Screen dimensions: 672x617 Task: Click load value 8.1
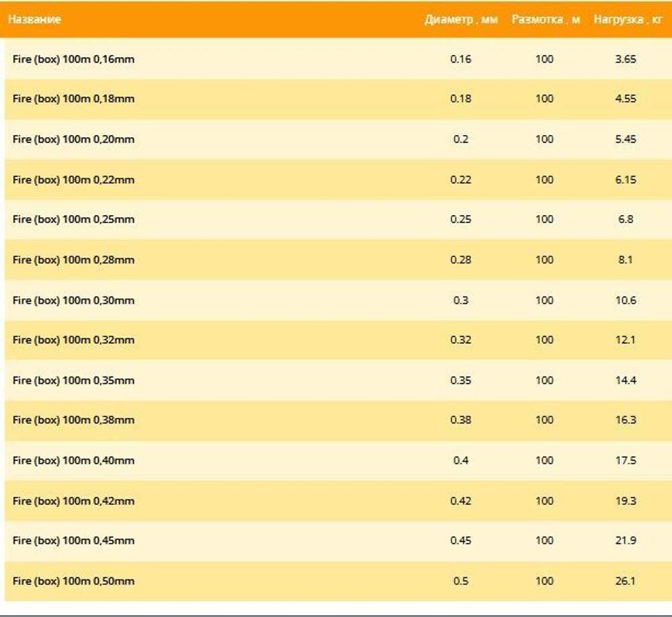click(x=626, y=260)
